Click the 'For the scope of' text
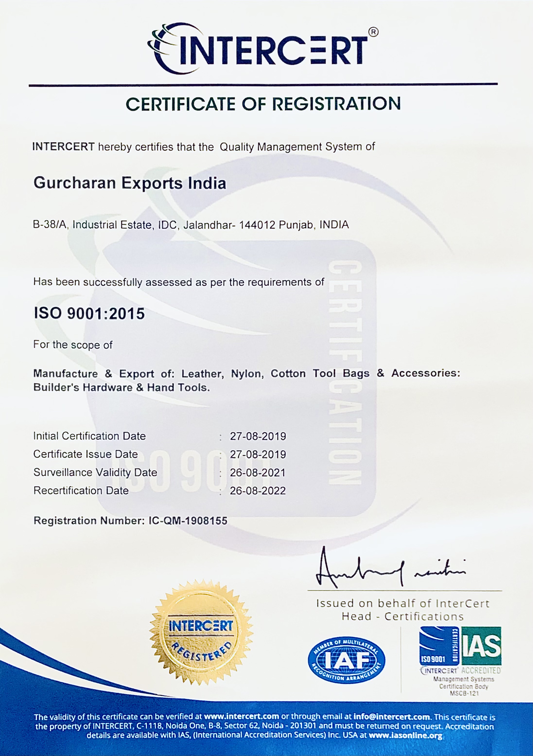This screenshot has height=756, width=533. pyautogui.click(x=73, y=345)
